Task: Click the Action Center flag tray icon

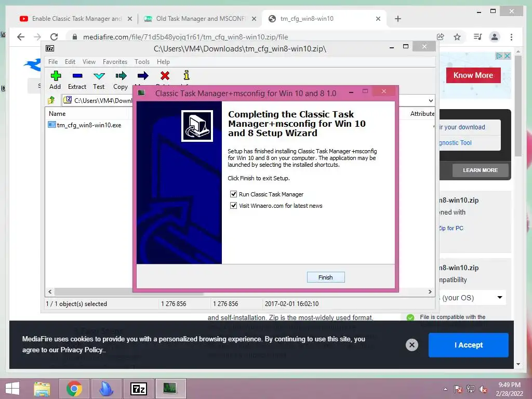Action: pos(458,389)
